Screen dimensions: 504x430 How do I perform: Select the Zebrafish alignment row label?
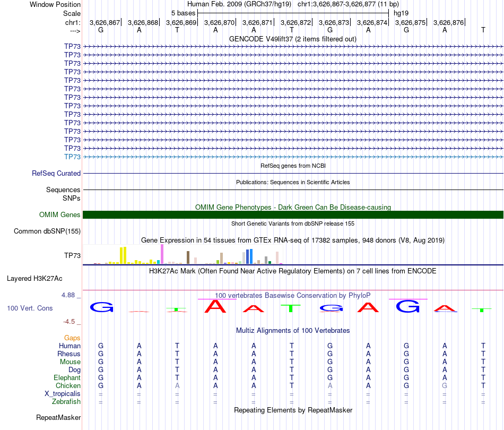point(66,402)
